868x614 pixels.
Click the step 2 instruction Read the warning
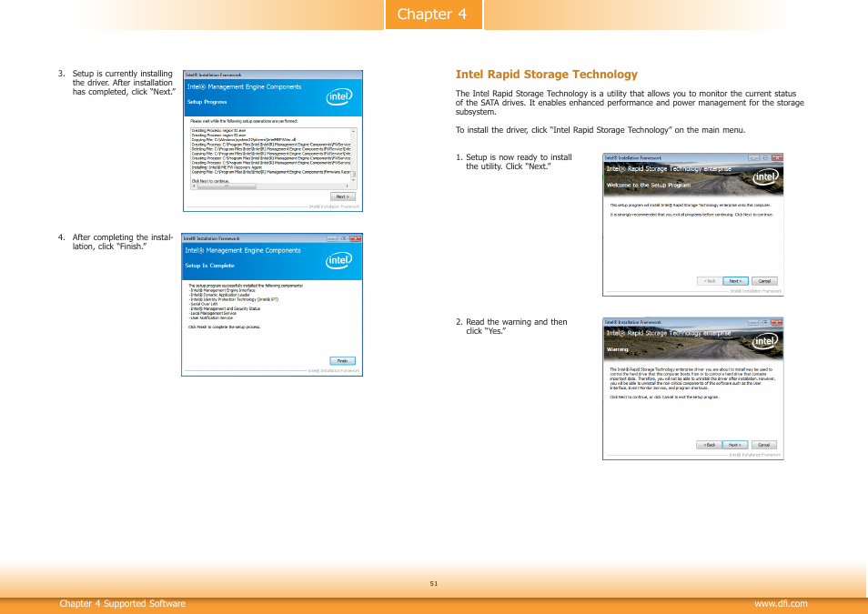[x=517, y=327]
